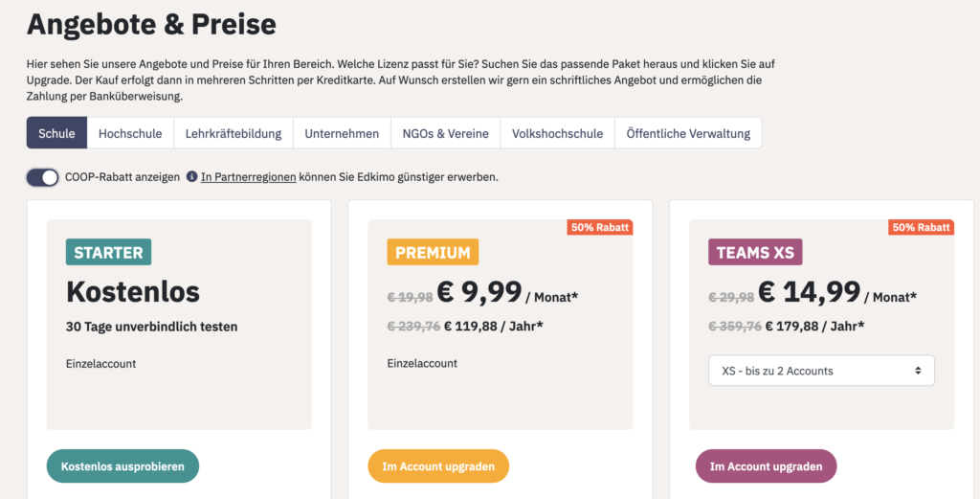The image size is (980, 499).
Task: Select the Unternehmen tab
Action: tap(342, 133)
